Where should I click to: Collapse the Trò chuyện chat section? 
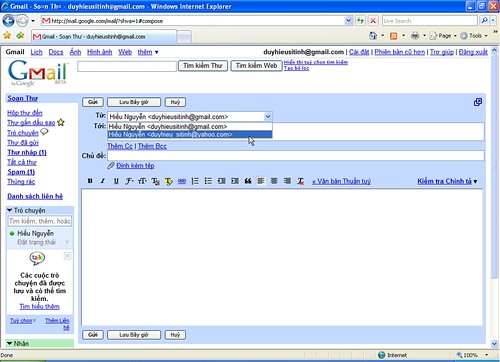click(x=9, y=210)
